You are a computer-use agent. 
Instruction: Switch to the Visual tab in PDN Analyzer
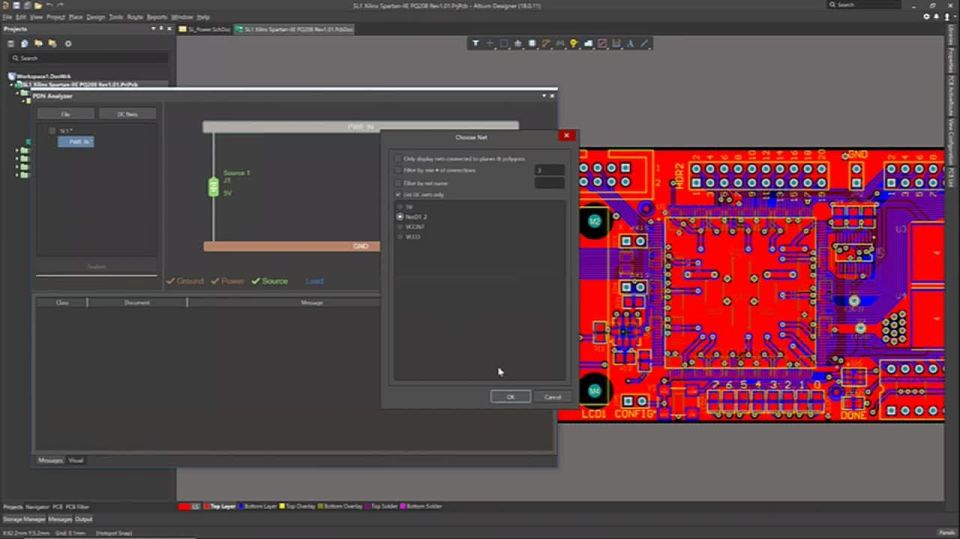click(x=76, y=461)
